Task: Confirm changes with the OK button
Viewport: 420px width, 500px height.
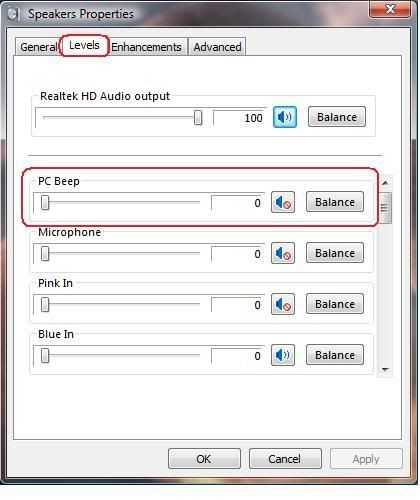Action: 204,459
